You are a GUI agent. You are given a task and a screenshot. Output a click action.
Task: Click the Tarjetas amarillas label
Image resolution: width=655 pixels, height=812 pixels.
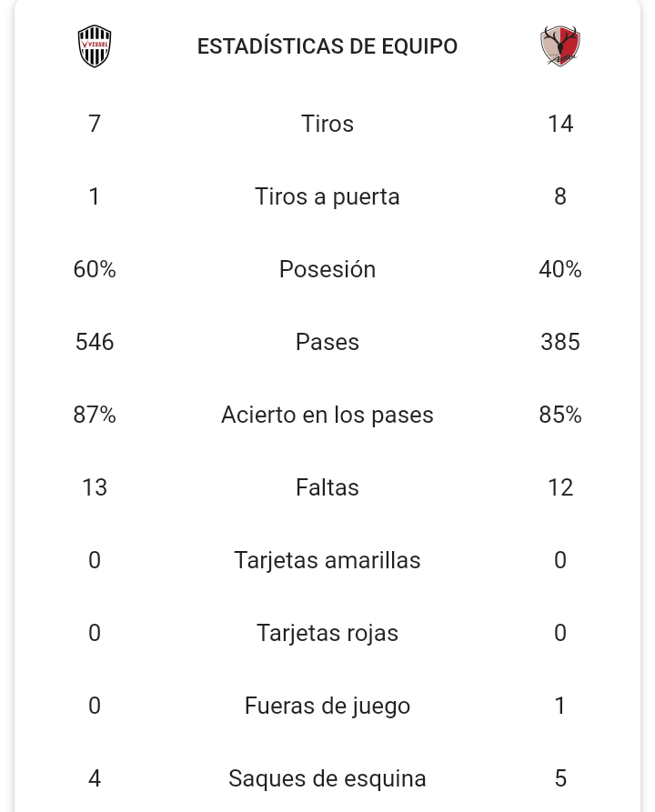pyautogui.click(x=327, y=560)
